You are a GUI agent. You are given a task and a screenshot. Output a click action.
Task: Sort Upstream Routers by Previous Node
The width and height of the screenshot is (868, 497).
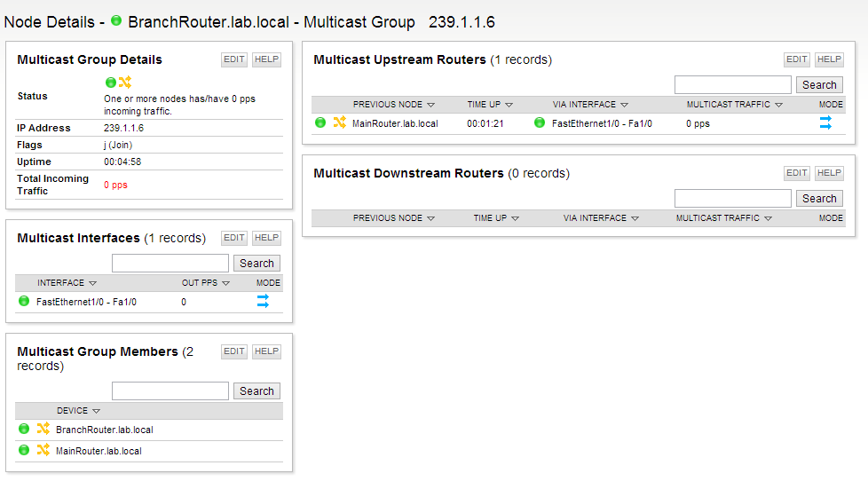(393, 105)
